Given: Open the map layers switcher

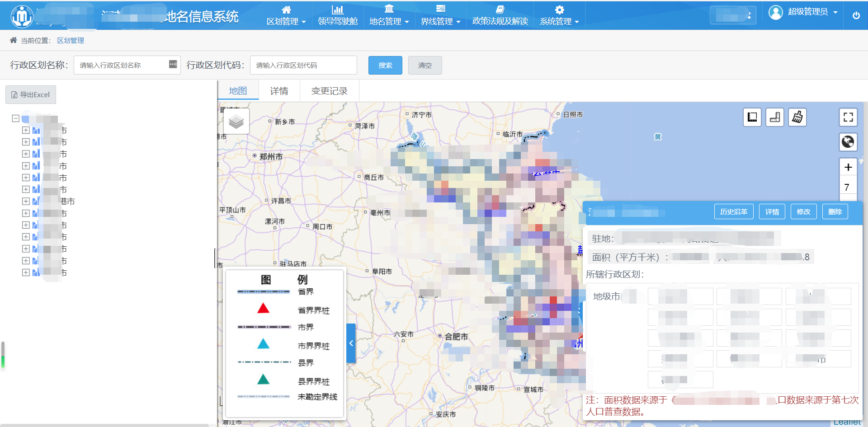Looking at the screenshot, I should pyautogui.click(x=236, y=121).
